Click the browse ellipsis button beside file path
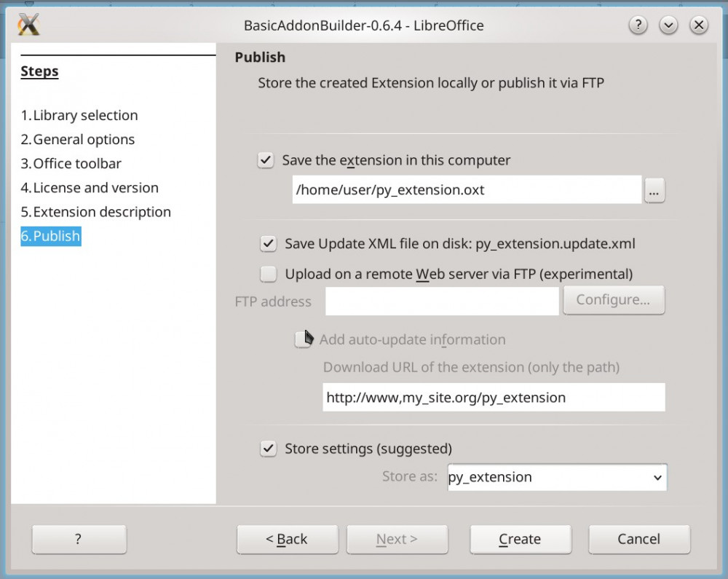 (654, 191)
